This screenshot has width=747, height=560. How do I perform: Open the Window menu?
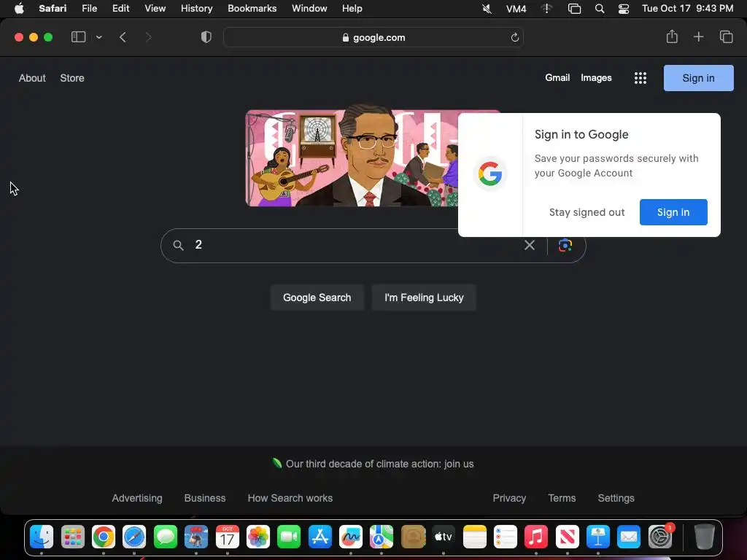click(x=309, y=9)
